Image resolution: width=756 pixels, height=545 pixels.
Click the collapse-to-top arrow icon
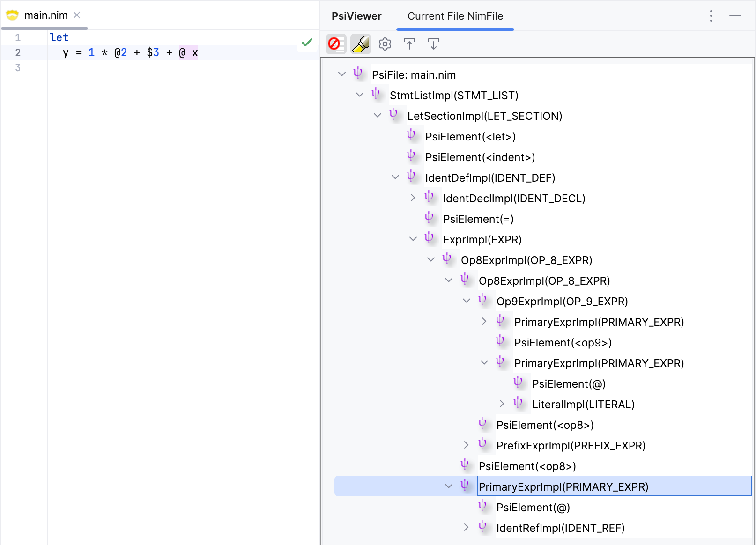pyautogui.click(x=409, y=44)
